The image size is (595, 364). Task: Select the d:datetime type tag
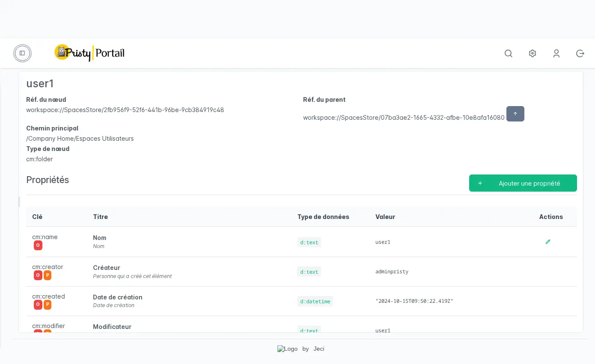(315, 301)
